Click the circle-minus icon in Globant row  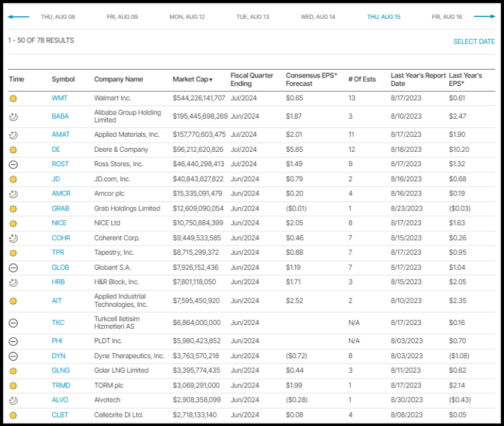(13, 268)
